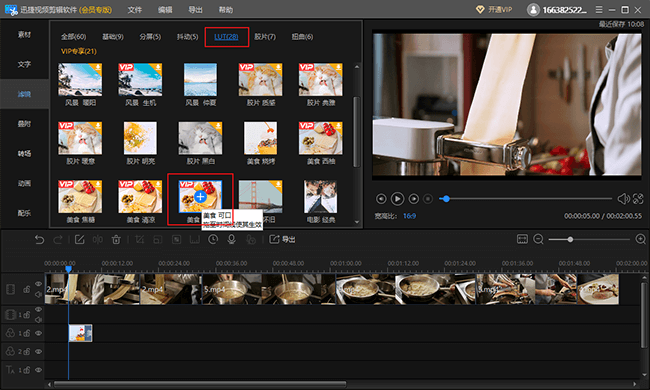Viewport: 650px width, 390px height.
Task: Select the 电影 经典 filter thumbnail
Action: 320,197
